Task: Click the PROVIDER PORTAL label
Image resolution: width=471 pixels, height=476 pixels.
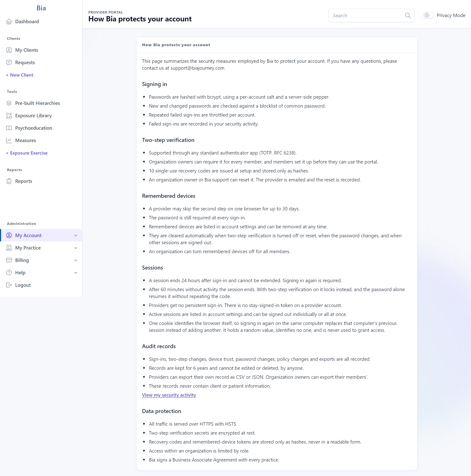Action: pos(106,12)
